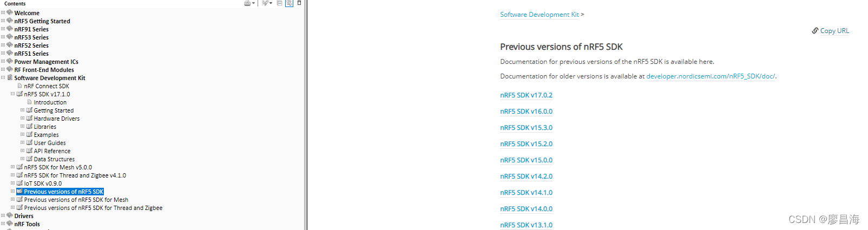Expand the User Guides node
The height and width of the screenshot is (230, 868).
22,142
